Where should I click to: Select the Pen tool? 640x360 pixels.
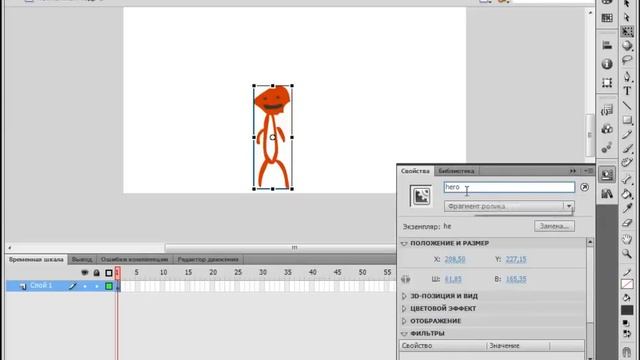[x=627, y=76]
